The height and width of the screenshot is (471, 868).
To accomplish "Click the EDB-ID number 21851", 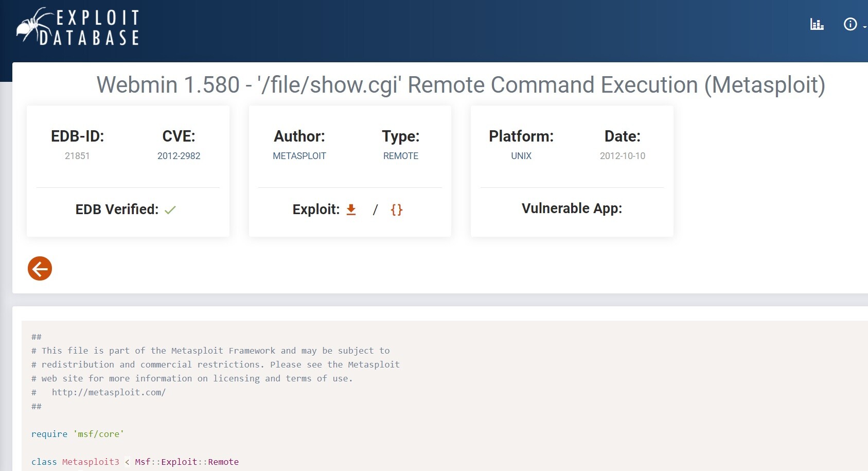I will click(77, 156).
